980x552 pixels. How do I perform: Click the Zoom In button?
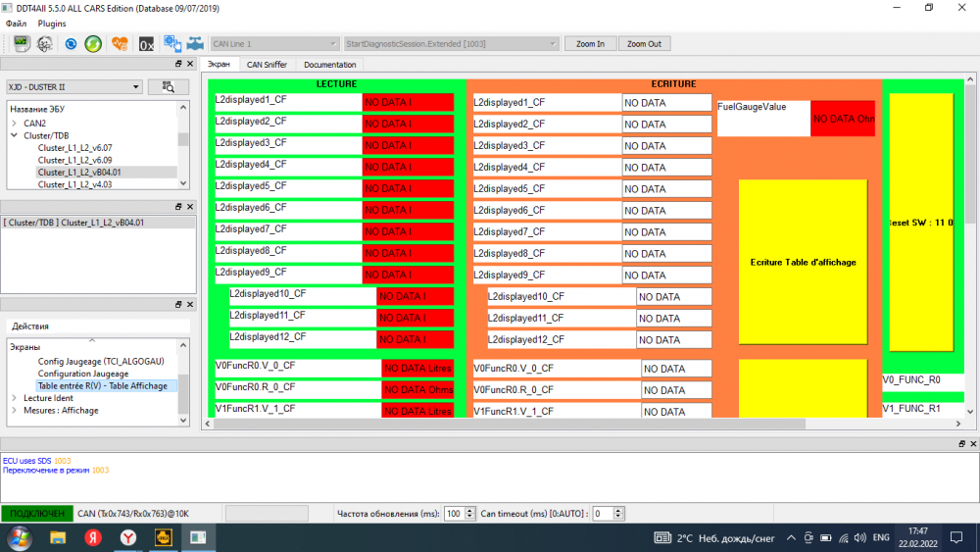coord(590,44)
